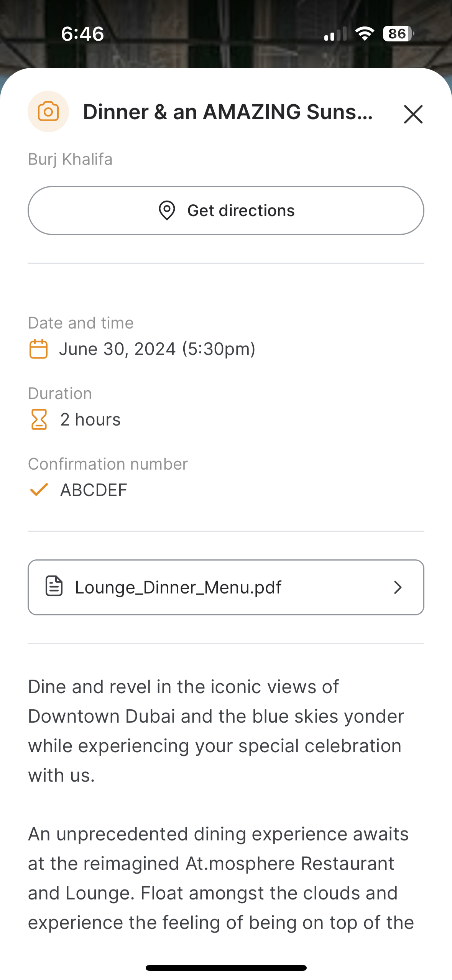Tap confirmation number ABCDEF
This screenshot has height=980, width=452.
[94, 490]
